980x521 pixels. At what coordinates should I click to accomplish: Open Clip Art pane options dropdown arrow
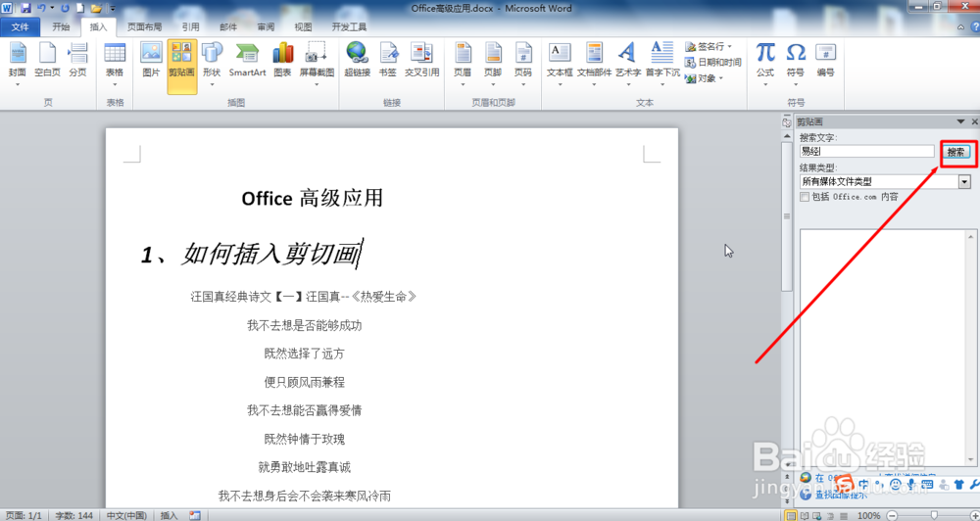960,121
